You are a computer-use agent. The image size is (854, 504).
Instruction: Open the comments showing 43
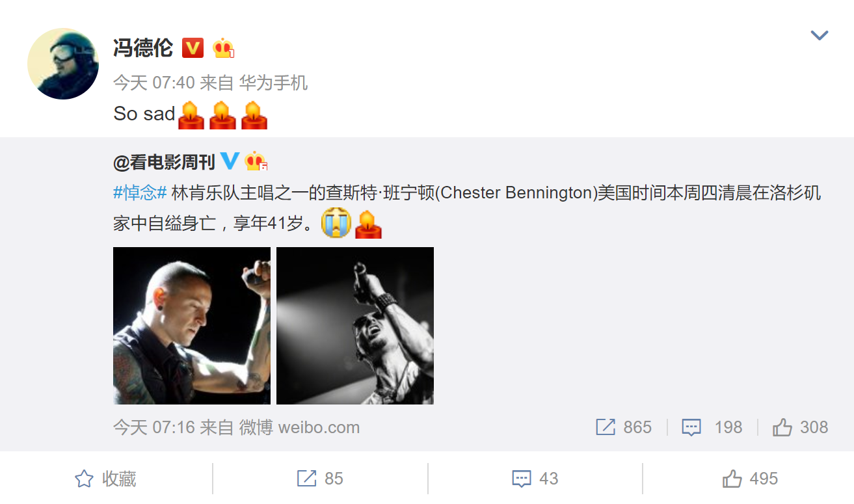(535, 479)
